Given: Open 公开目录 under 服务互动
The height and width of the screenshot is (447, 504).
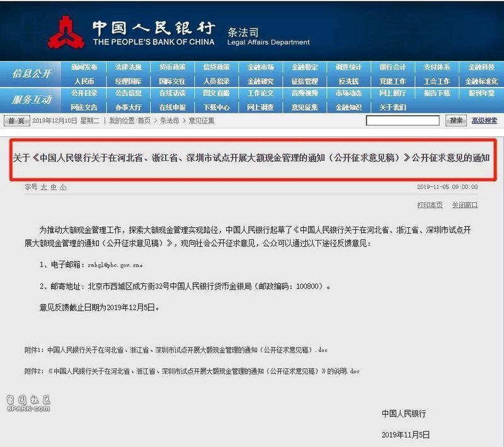Looking at the screenshot, I should [x=84, y=93].
